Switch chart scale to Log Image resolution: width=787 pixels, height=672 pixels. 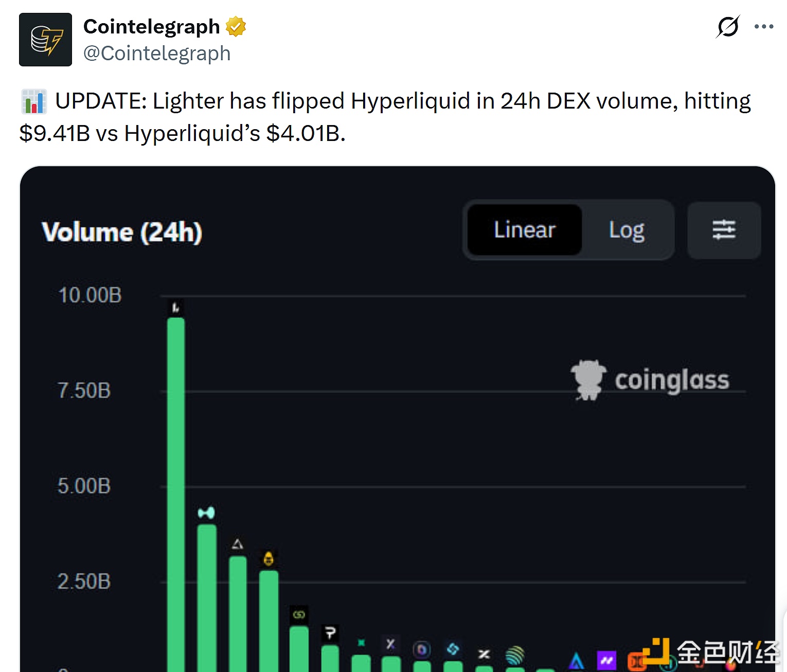click(x=626, y=230)
